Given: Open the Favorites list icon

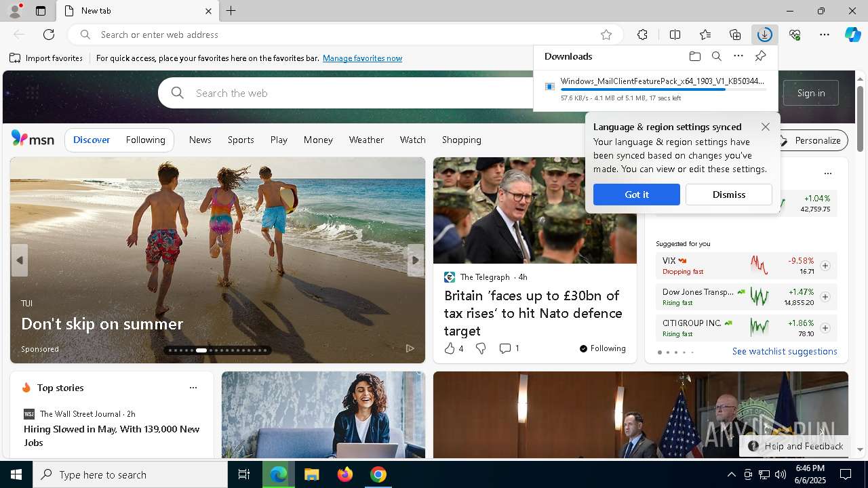Looking at the screenshot, I should point(705,35).
